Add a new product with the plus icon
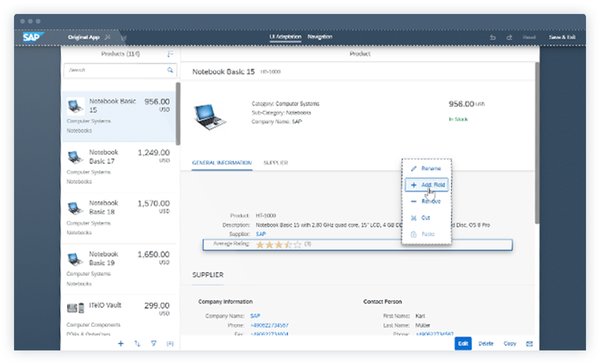 point(121,343)
